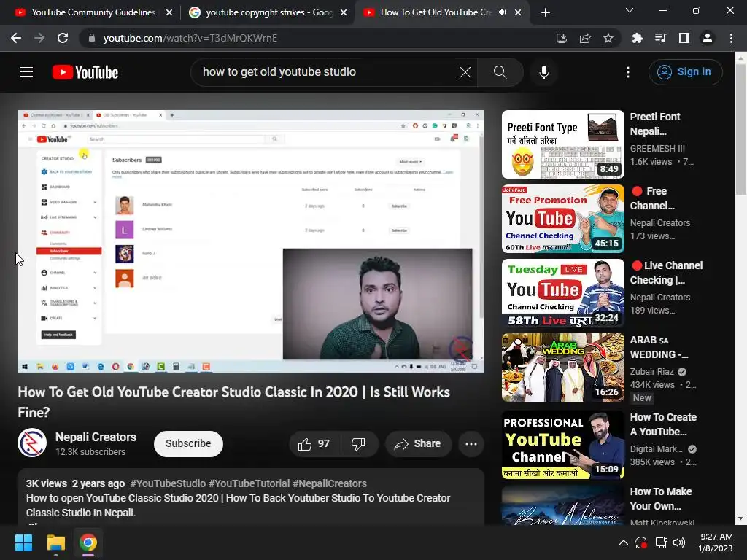The width and height of the screenshot is (747, 560).
Task: Click the address bar URL
Action: point(190,38)
